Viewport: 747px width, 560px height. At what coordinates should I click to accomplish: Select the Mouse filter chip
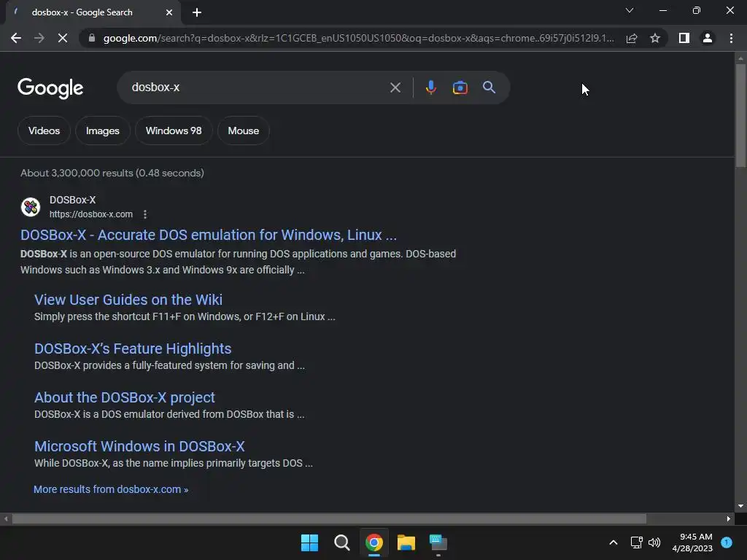point(244,131)
